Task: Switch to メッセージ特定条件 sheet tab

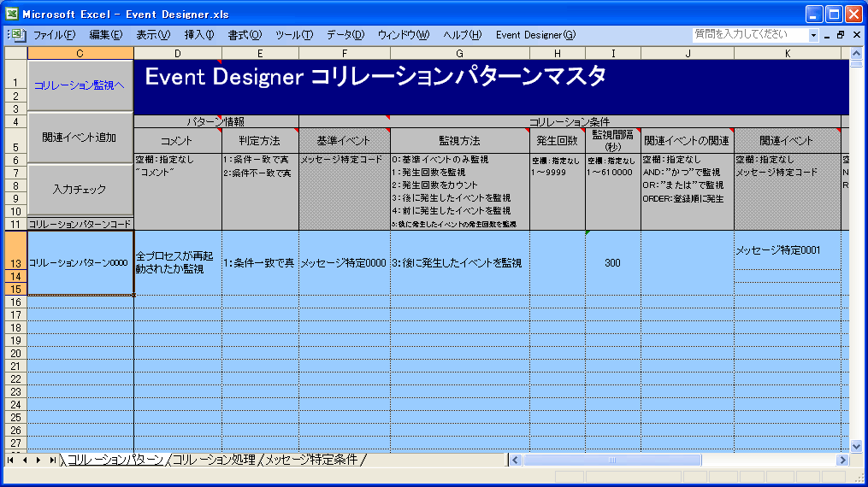Action: point(311,460)
